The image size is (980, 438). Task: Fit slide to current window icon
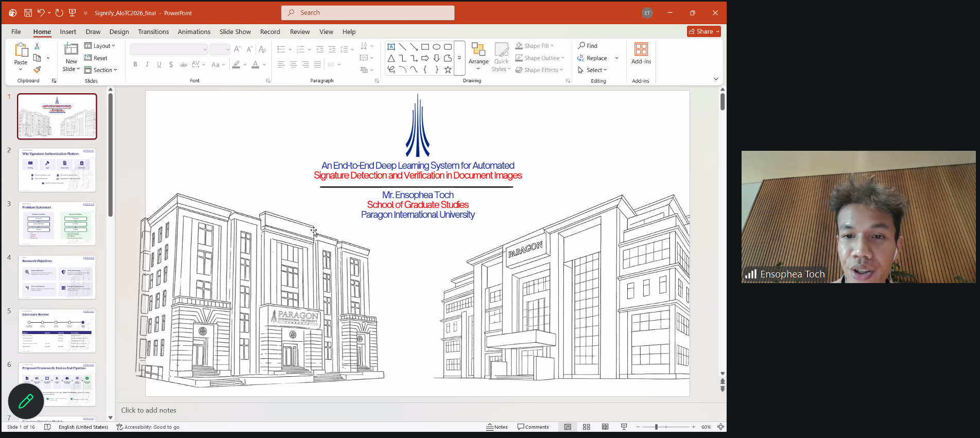(720, 427)
